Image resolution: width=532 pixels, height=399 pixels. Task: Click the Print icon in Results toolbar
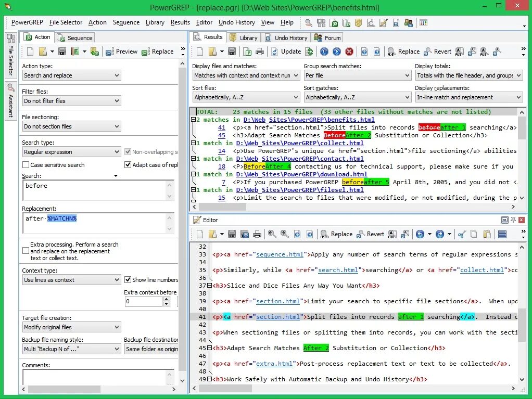click(260, 52)
